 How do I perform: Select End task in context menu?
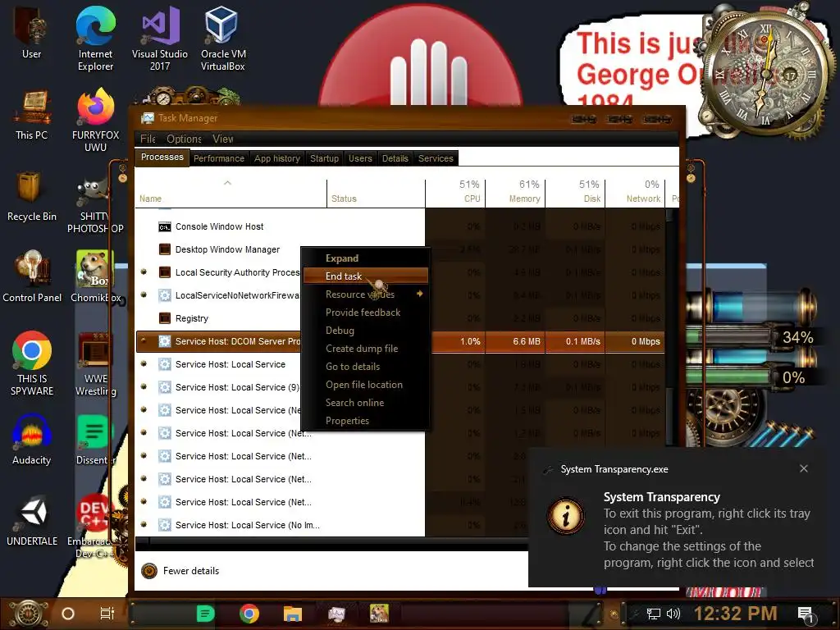coord(365,276)
